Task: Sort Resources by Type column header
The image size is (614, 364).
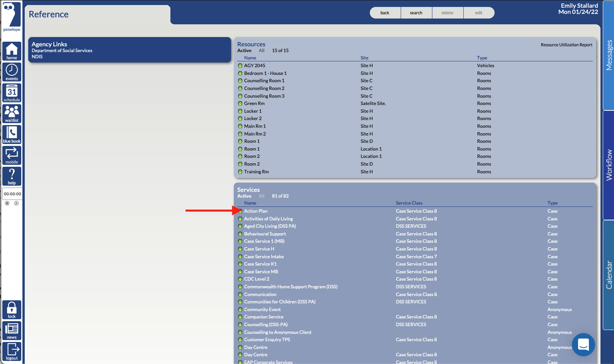Action: tap(482, 58)
